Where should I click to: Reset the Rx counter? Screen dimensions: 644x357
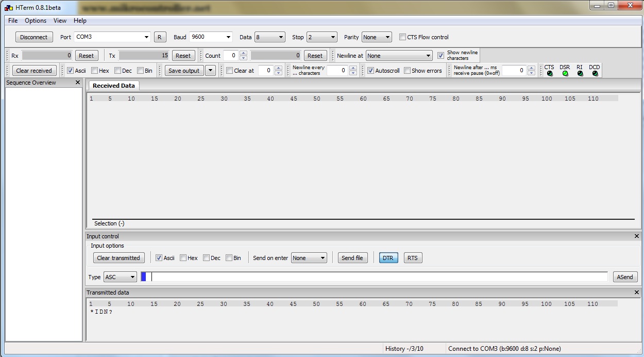pyautogui.click(x=87, y=56)
